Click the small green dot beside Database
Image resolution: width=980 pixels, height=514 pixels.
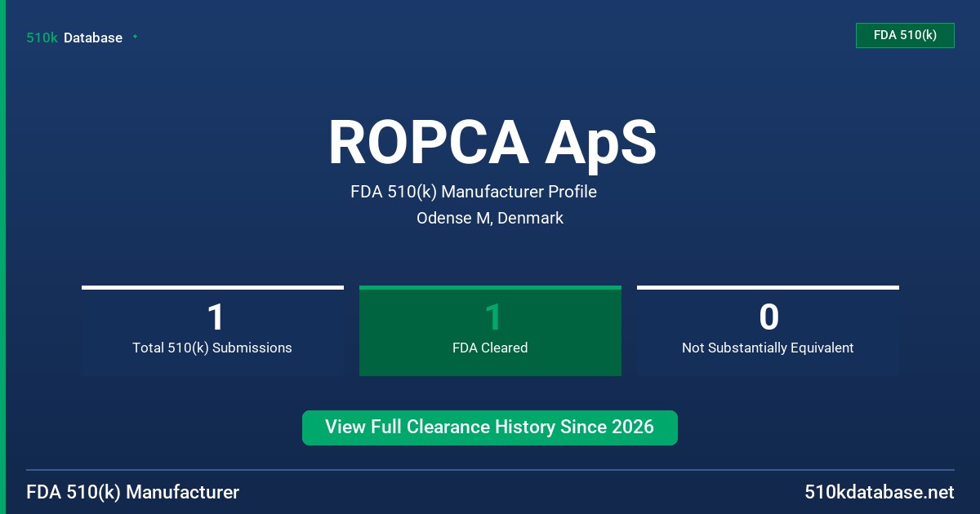pyautogui.click(x=135, y=37)
